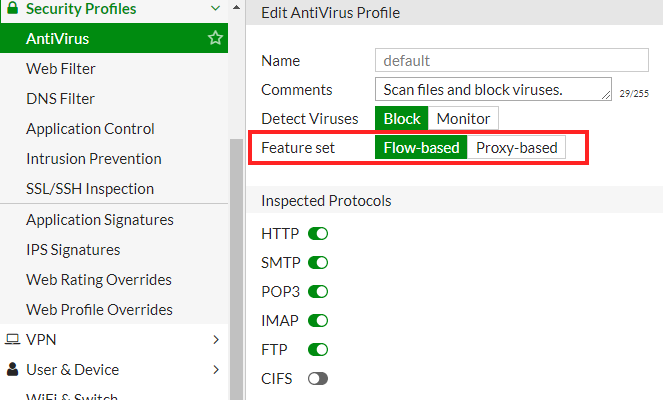Screen dimensions: 663x400
Task: Open Application Control menu item
Action: 90,129
